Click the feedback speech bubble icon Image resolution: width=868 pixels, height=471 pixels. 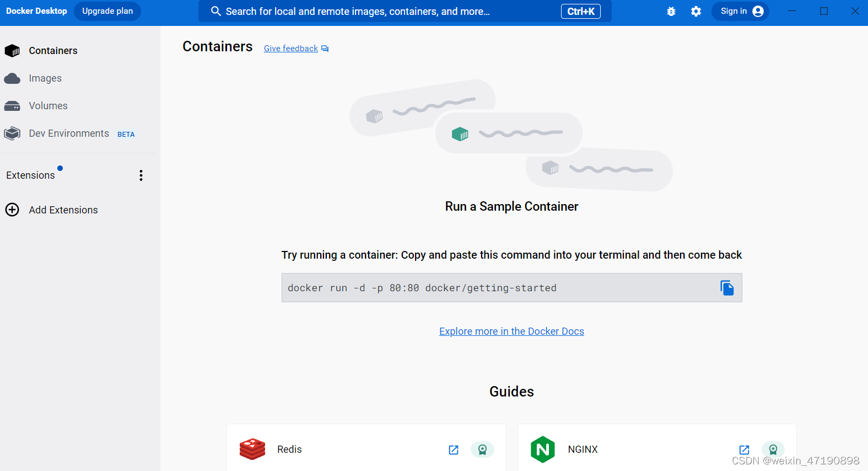(x=325, y=49)
